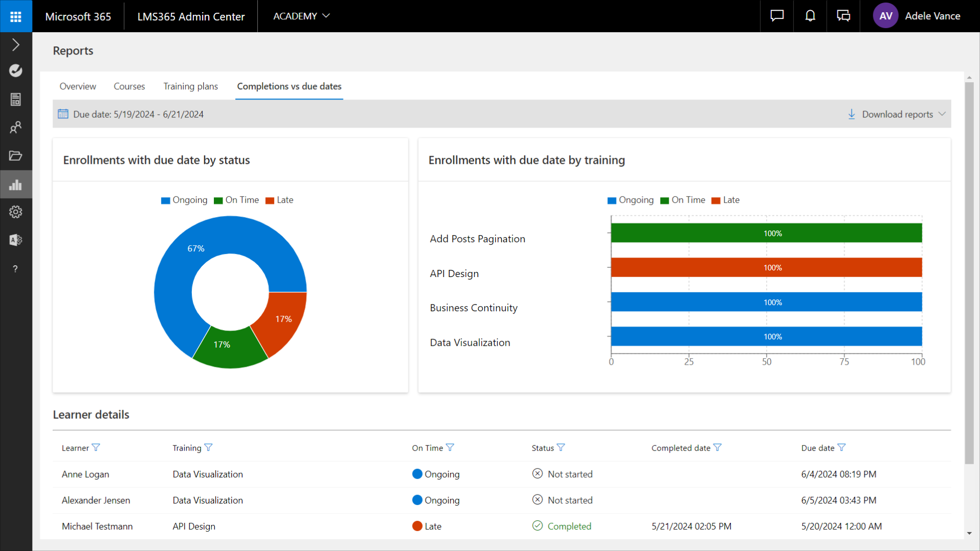Expand the Download reports dropdown
The height and width of the screenshot is (551, 980).
[897, 114]
